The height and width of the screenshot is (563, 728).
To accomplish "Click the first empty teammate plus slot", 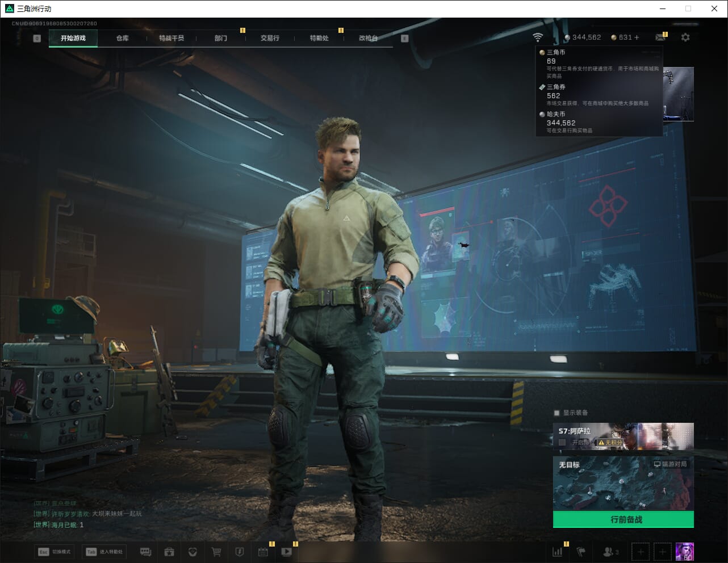I will click(x=641, y=552).
